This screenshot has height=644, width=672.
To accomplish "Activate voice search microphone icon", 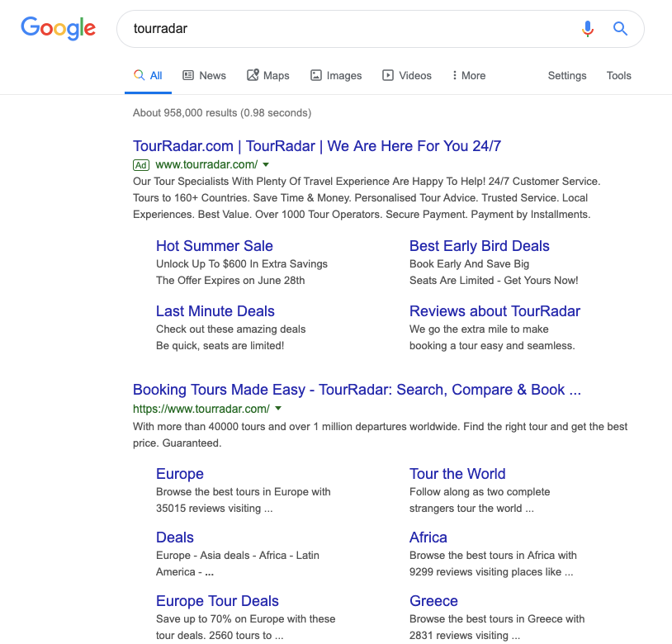I will coord(588,29).
